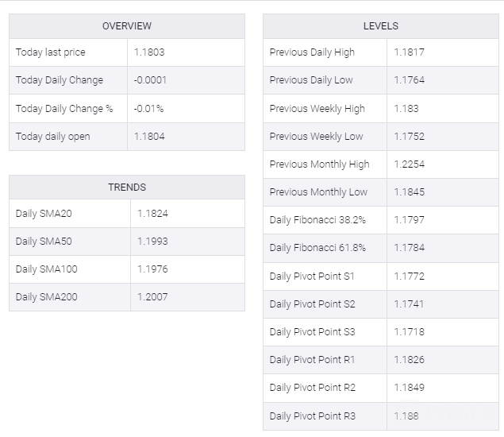Select the Daily SMA50 value 1.1993
The width and height of the screenshot is (504, 437).
click(x=152, y=242)
